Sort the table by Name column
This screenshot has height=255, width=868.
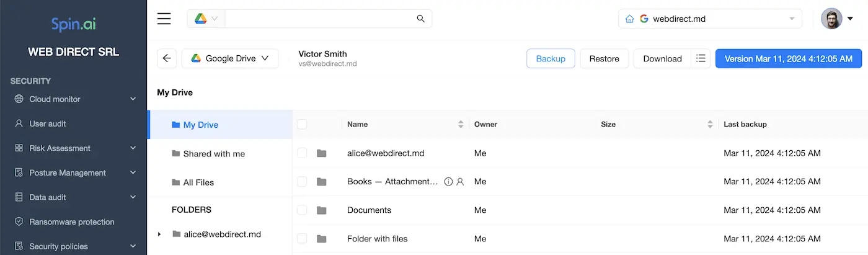tap(460, 124)
